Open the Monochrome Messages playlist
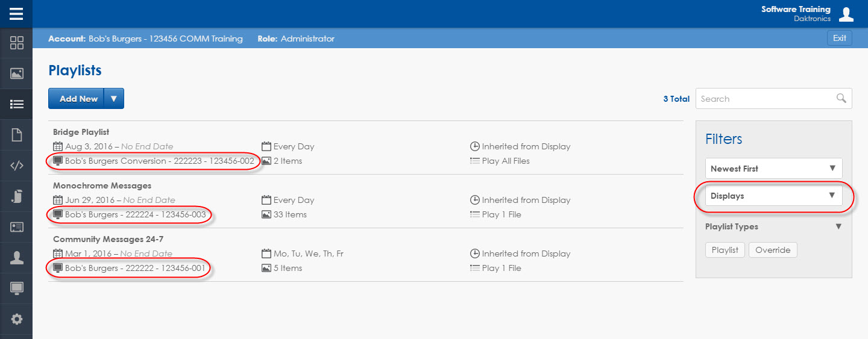Image resolution: width=868 pixels, height=339 pixels. point(102,185)
